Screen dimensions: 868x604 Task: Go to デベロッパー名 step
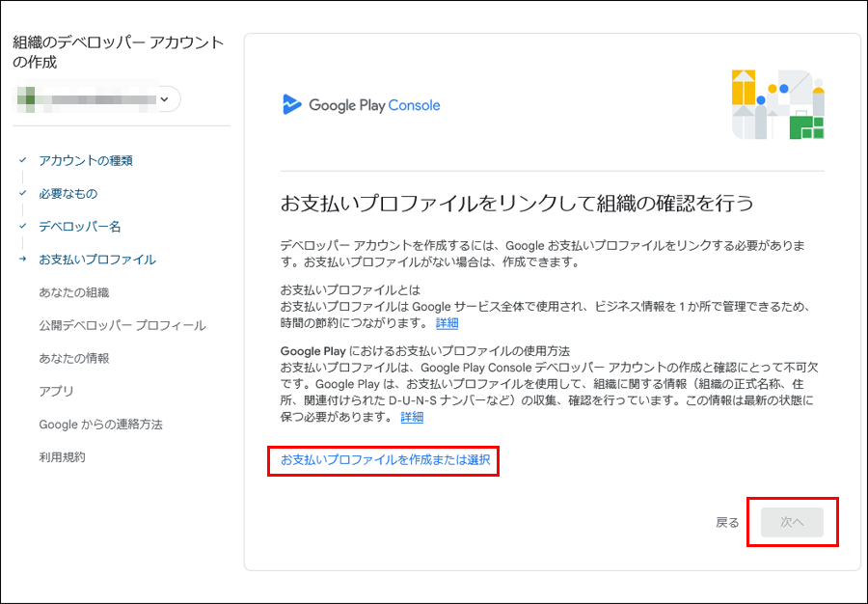tap(80, 227)
